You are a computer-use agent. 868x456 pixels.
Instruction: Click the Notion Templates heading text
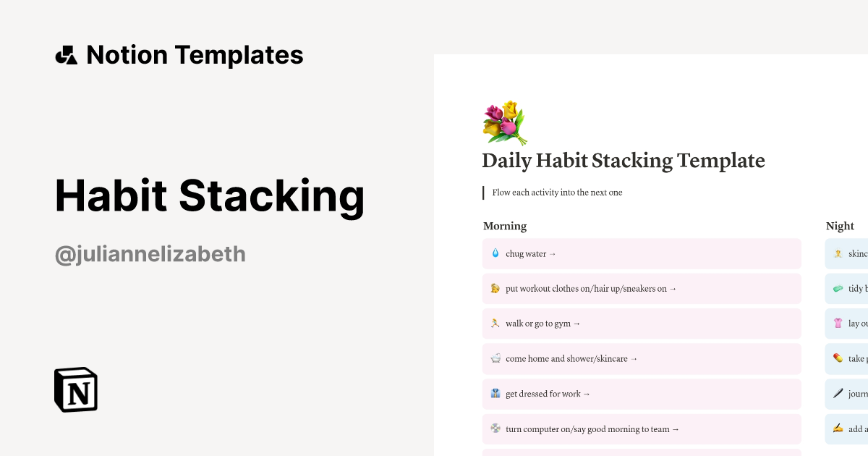pos(195,55)
